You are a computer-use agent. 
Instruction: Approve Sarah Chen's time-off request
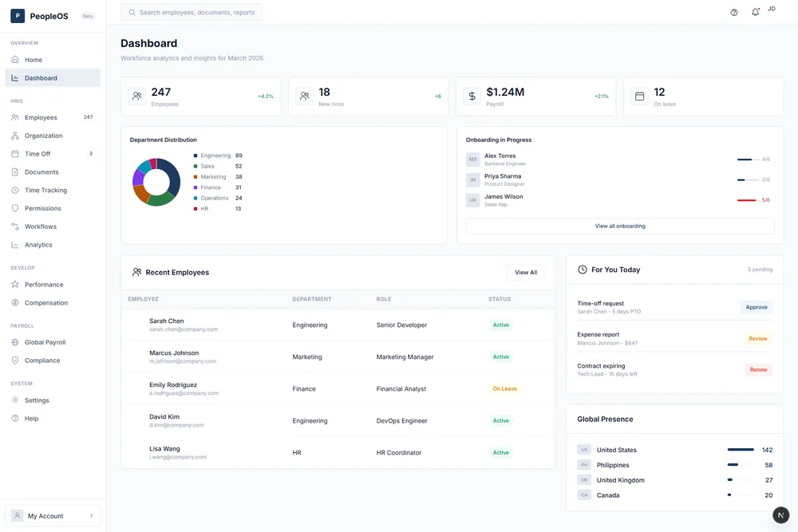[757, 307]
